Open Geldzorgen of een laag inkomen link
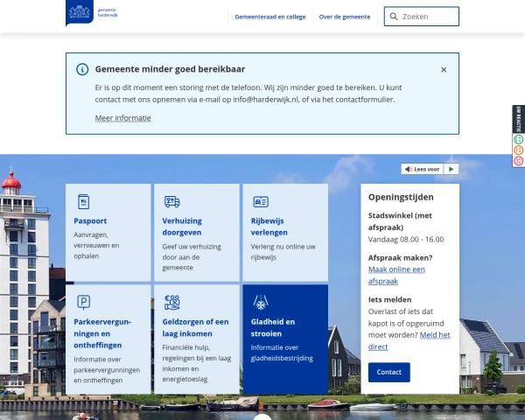This screenshot has height=420, width=525. click(195, 328)
